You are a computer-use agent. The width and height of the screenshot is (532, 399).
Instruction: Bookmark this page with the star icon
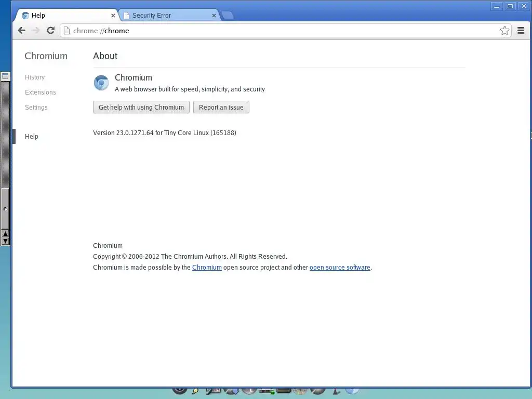[x=504, y=31]
